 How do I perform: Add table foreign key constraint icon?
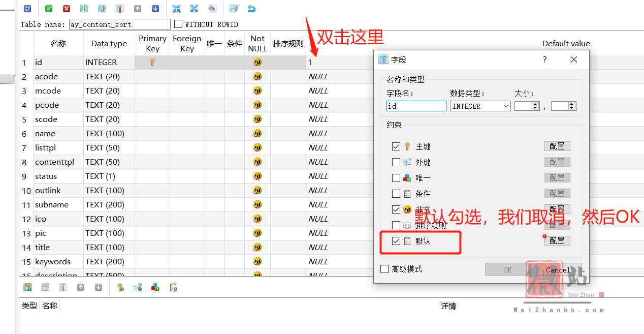click(138, 287)
